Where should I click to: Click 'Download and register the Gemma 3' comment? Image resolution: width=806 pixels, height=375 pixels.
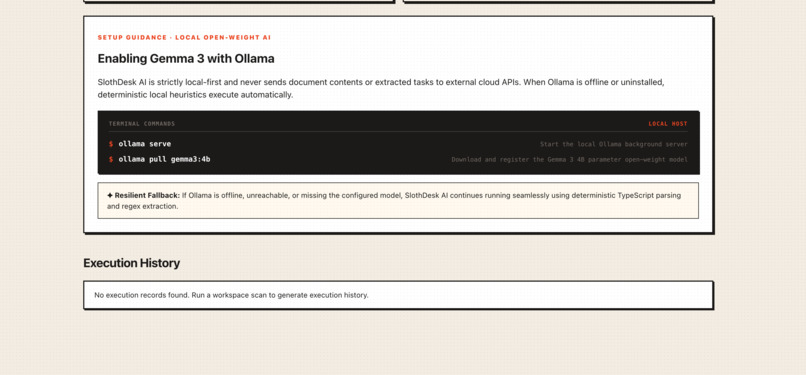point(569,160)
